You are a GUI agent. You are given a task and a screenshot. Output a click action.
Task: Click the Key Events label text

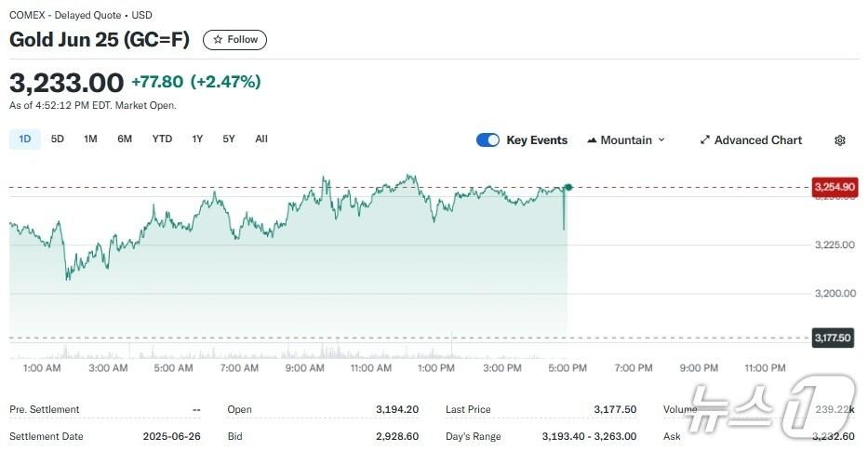(x=537, y=140)
